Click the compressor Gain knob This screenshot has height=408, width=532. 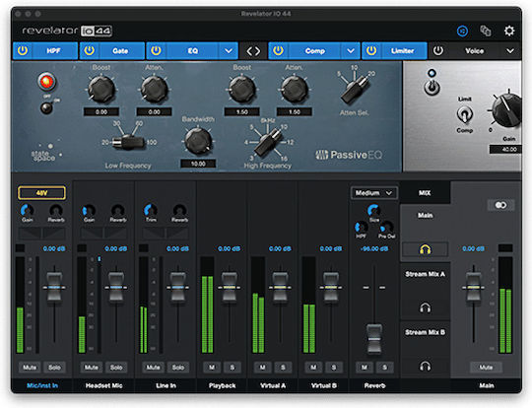(507, 110)
